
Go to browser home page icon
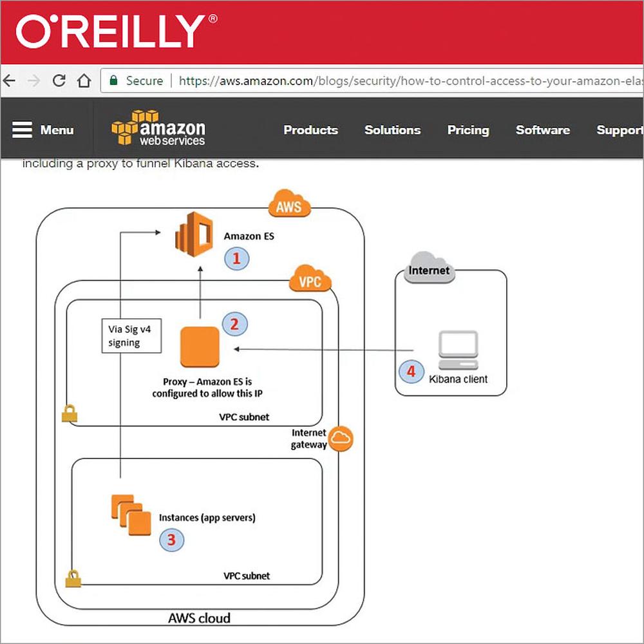click(84, 80)
